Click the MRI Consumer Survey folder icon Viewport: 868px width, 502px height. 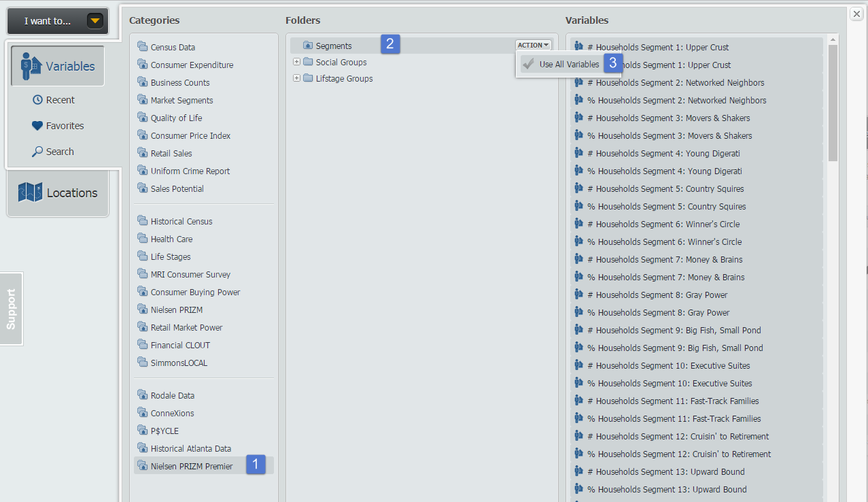coord(142,273)
